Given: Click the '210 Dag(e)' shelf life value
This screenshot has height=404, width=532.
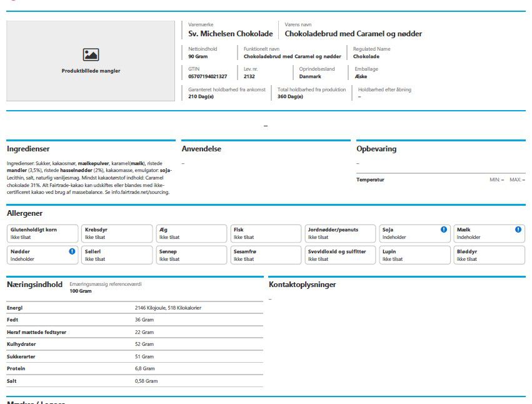Looking at the screenshot, I should (x=201, y=96).
